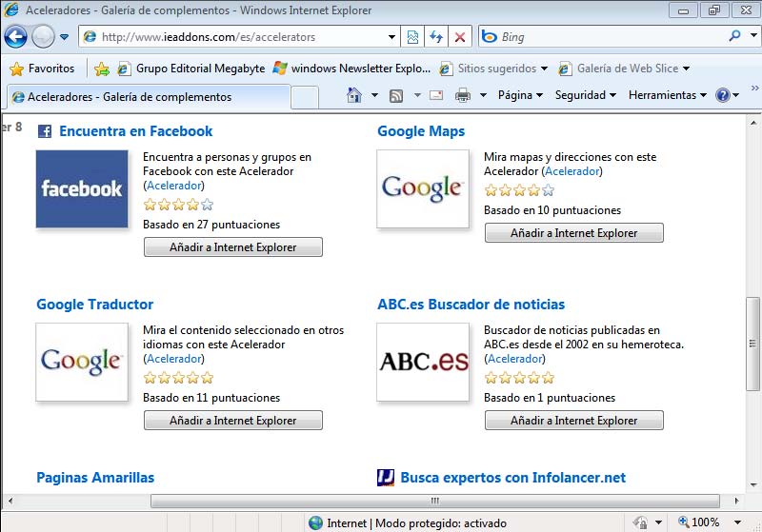The image size is (762, 532).
Task: Add Encuentra en Facebook to Internet Explorer
Action: click(232, 247)
